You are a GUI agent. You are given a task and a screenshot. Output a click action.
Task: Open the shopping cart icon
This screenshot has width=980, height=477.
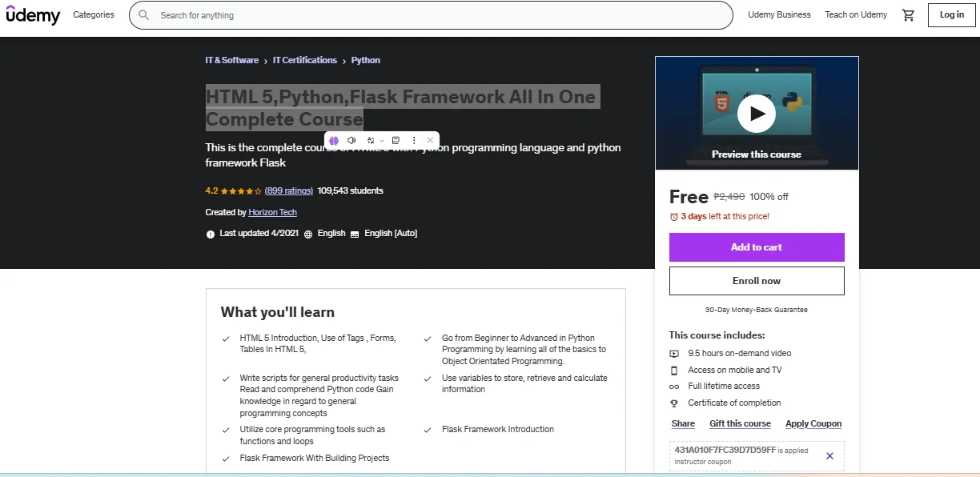(x=908, y=14)
